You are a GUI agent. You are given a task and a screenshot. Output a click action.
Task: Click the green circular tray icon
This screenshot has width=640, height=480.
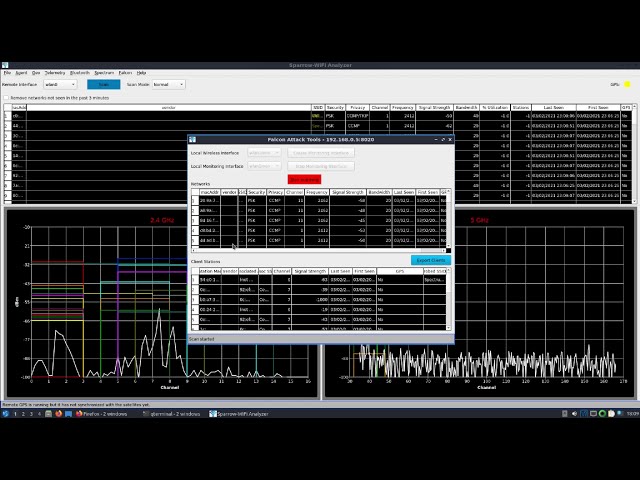tap(602, 414)
